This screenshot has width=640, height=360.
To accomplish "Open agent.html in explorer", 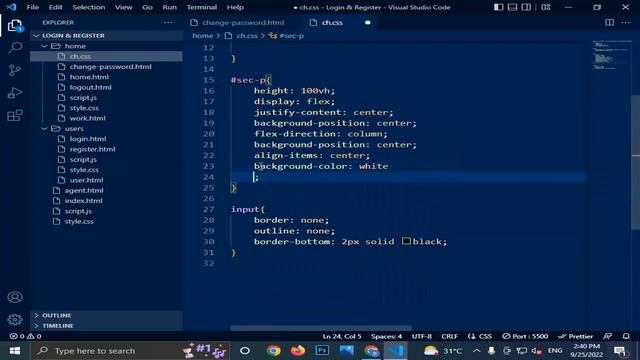I will [106, 190].
